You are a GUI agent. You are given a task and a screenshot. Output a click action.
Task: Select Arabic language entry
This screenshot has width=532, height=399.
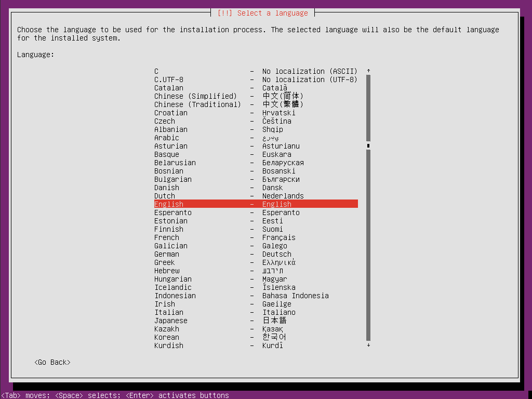256,138
